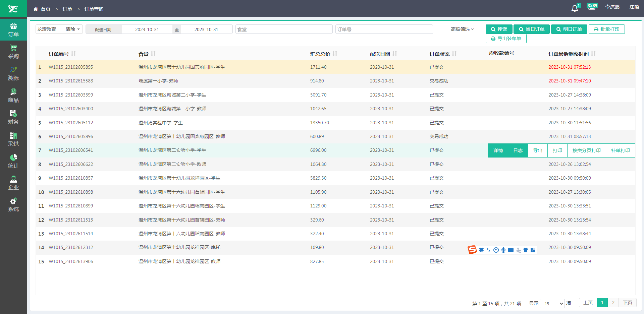Select order W1015_23102615588 row
This screenshot has height=314, width=644.
coord(335,81)
